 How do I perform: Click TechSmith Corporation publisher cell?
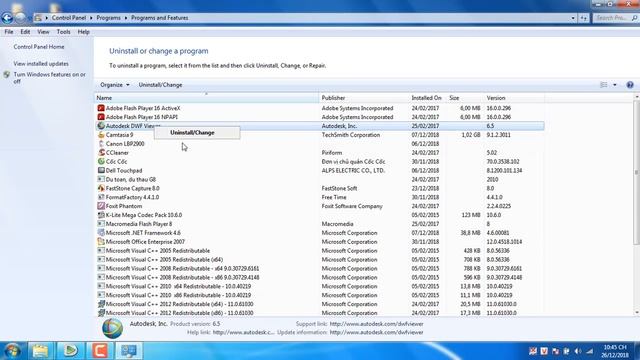351,135
